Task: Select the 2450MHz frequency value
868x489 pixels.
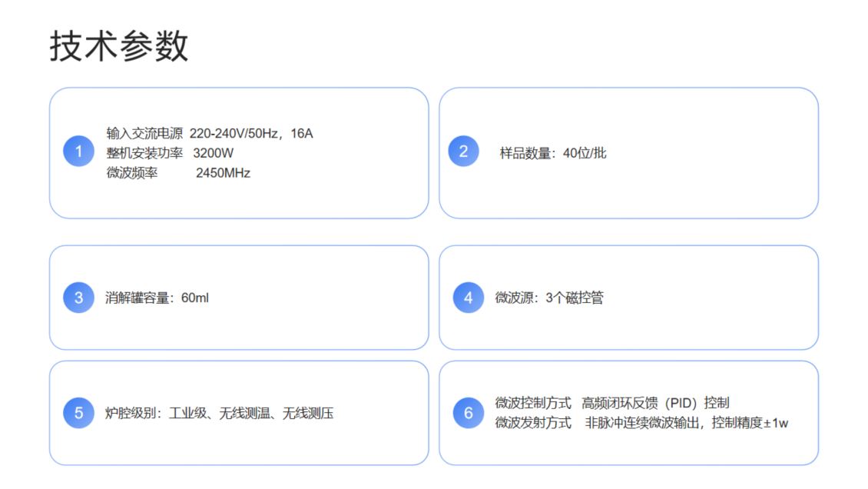Action: [x=223, y=173]
